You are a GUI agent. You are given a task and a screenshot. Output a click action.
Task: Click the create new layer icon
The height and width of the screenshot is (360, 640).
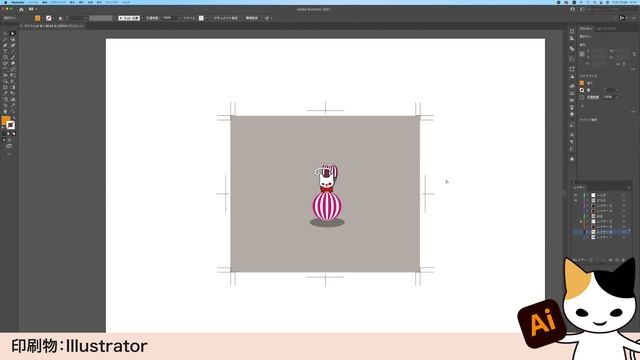click(617, 260)
